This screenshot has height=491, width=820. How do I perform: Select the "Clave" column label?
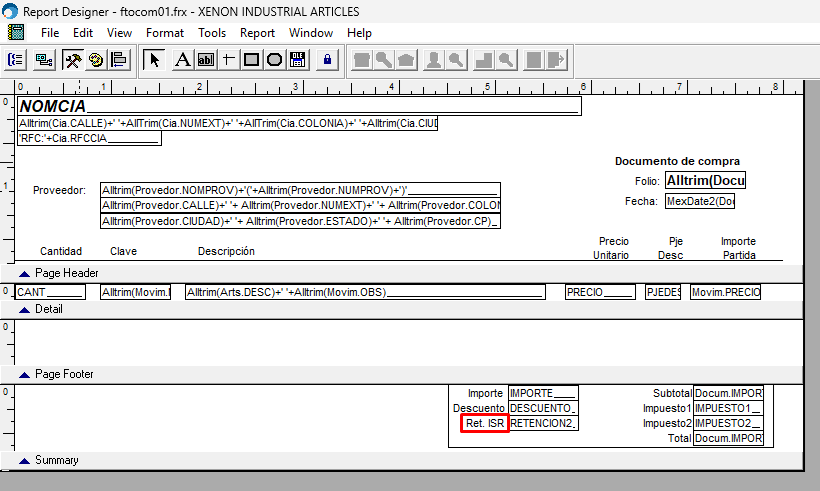coord(123,252)
